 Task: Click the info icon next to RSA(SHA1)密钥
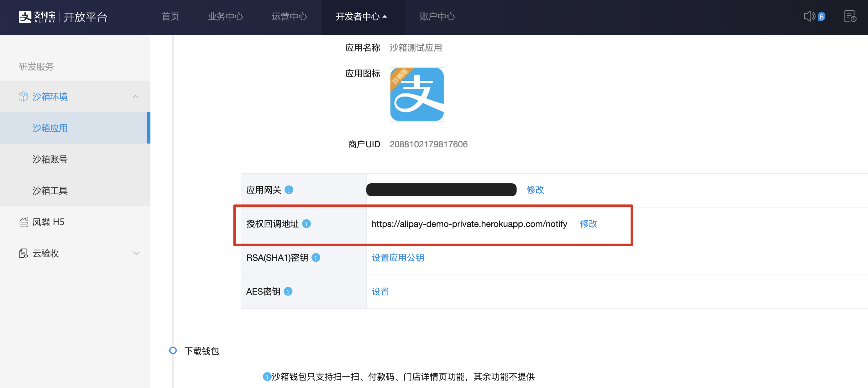click(x=316, y=258)
